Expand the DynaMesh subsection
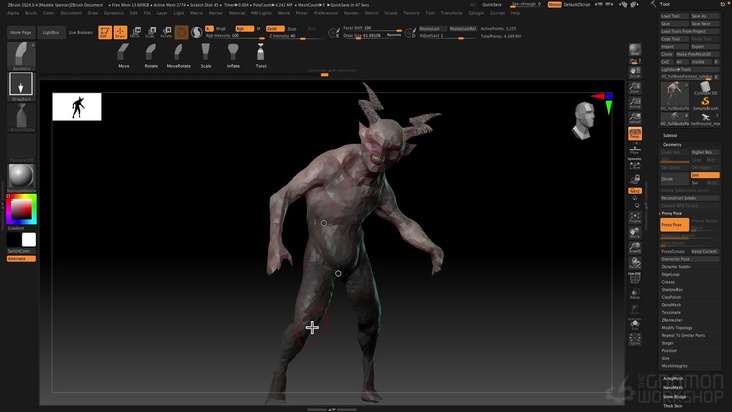Image resolution: width=732 pixels, height=412 pixels. point(671,305)
